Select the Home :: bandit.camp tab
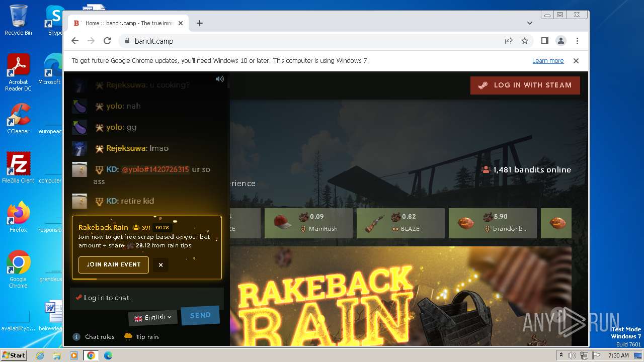 pos(128,23)
